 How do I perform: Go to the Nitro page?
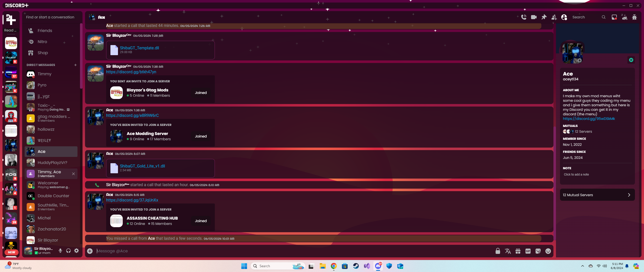pos(42,42)
